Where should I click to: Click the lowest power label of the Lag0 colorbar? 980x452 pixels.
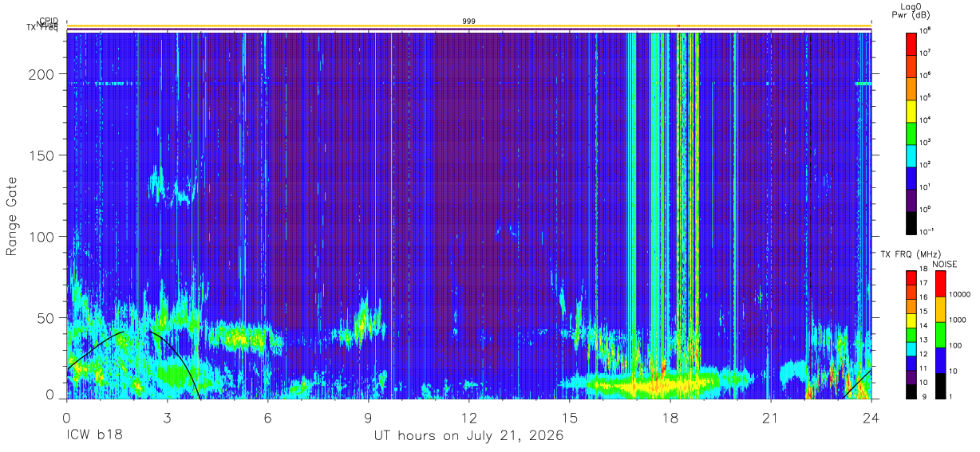tap(927, 231)
